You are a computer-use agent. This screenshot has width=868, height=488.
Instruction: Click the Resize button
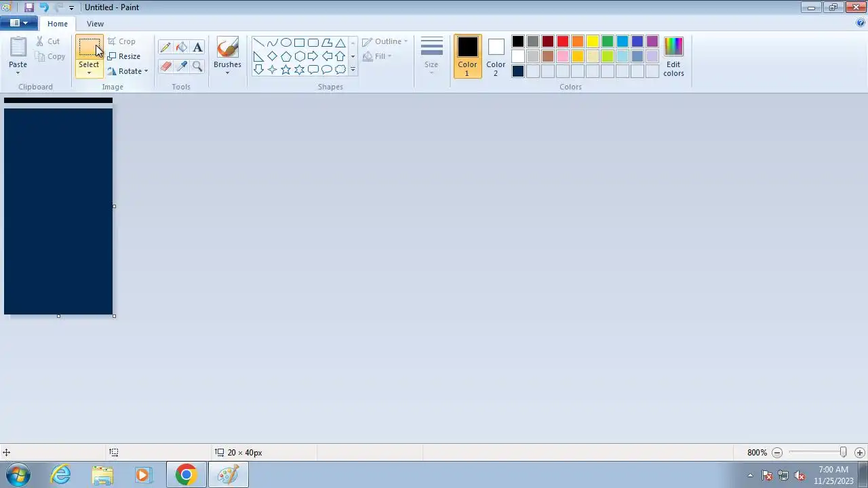click(124, 56)
